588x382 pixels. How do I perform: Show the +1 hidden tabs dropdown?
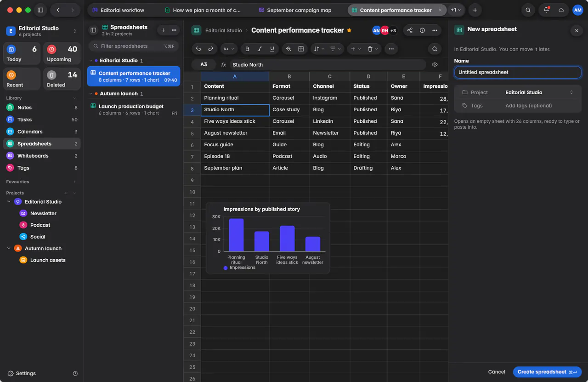click(x=456, y=10)
